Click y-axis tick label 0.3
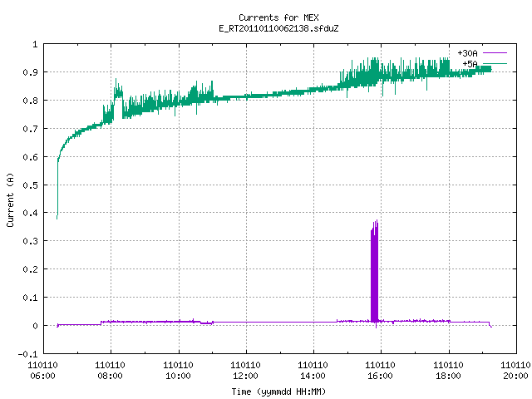This screenshot has width=532, height=399. (x=30, y=241)
